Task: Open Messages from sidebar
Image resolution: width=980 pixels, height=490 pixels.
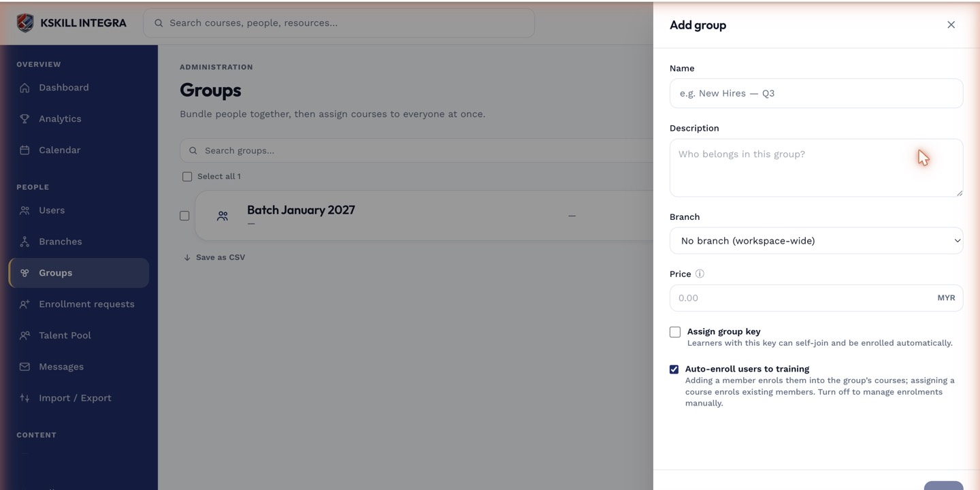Action: click(x=79, y=367)
